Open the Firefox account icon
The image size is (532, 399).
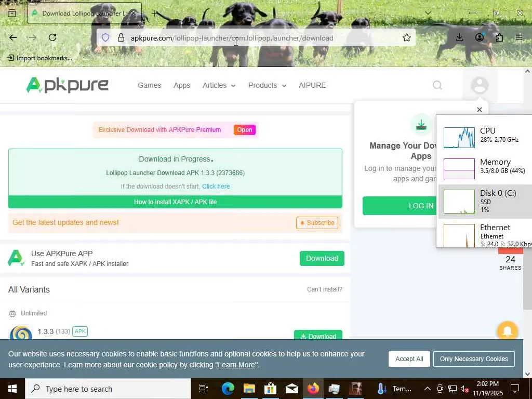(x=480, y=37)
